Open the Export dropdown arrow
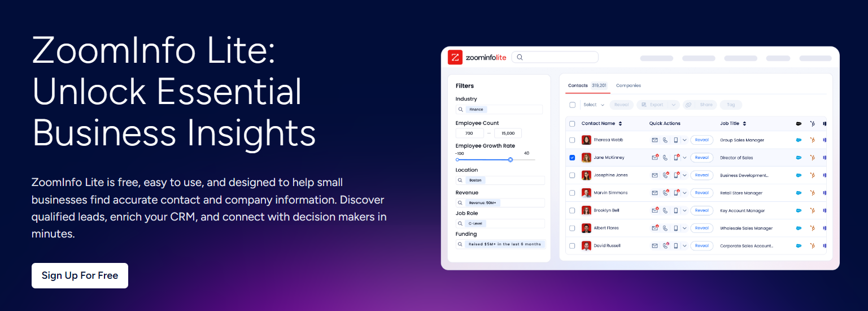868x311 pixels. (673, 105)
